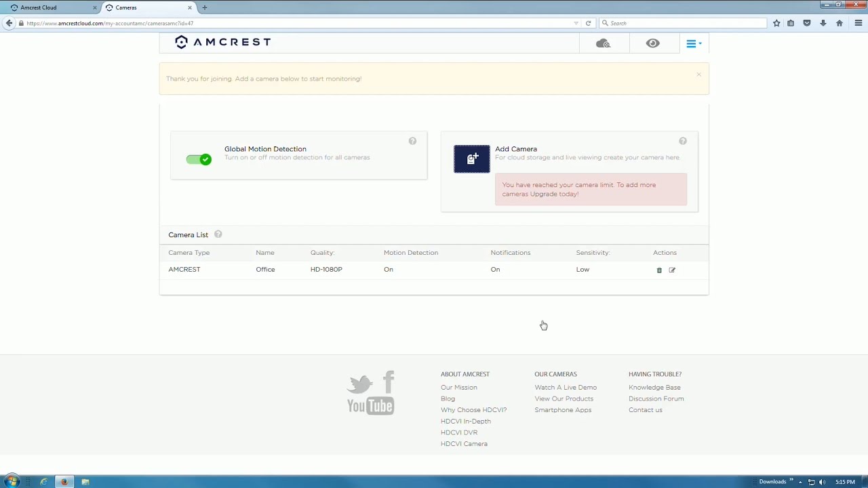The height and width of the screenshot is (488, 868).
Task: Click the Add Camera icon button
Action: (472, 159)
